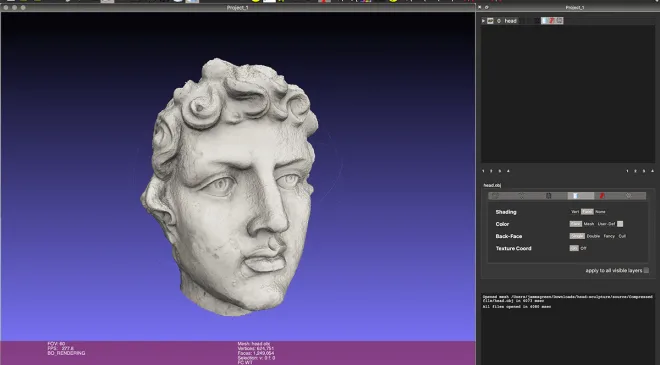
Task: Check apply to all visible layers
Action: tap(646, 270)
